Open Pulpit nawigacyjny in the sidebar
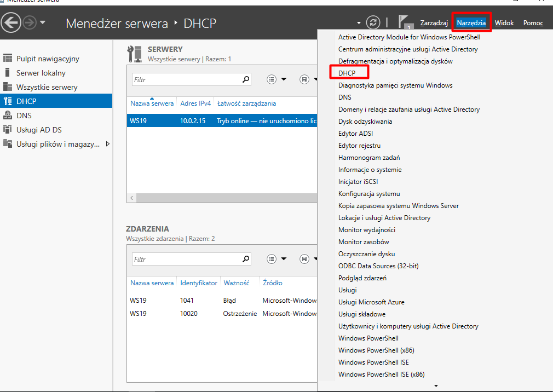Screen dimensions: 553x392 pos(48,59)
